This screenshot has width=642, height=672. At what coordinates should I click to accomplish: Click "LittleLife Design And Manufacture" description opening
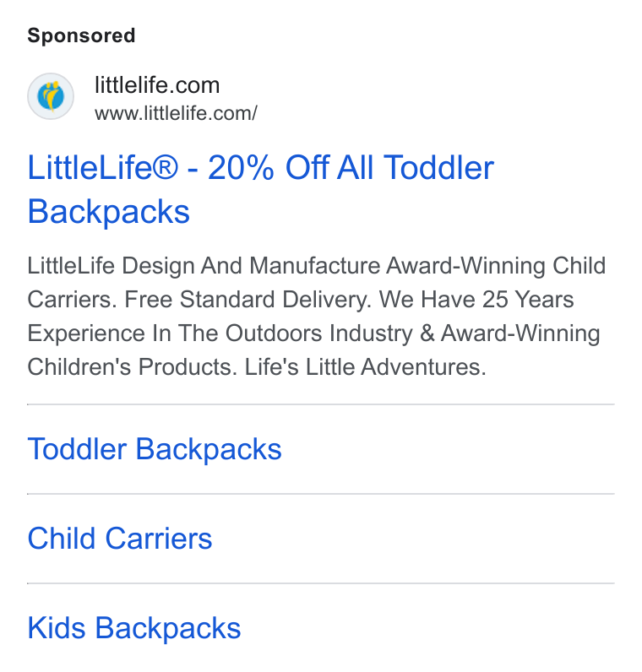[204, 266]
